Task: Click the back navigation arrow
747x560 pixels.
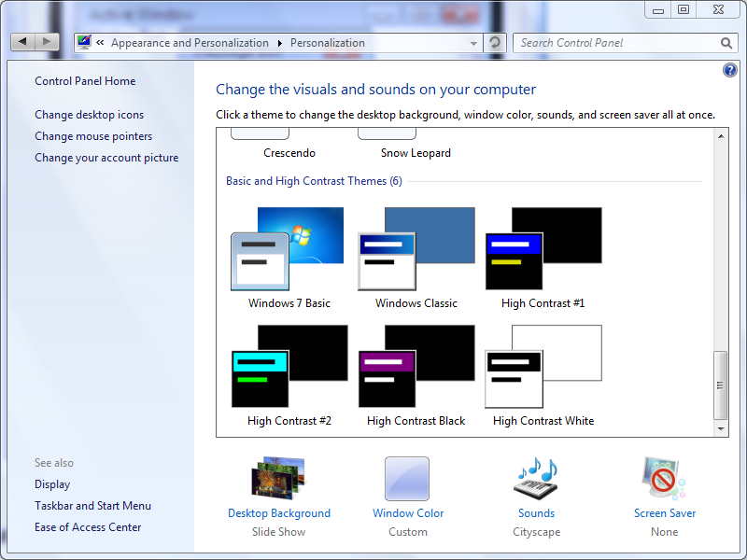Action: [21, 41]
